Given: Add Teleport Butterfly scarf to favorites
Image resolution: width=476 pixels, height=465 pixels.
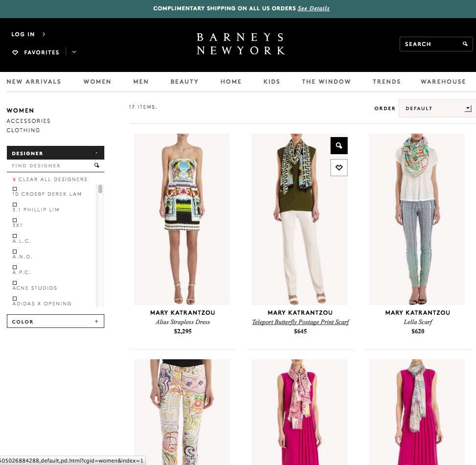Looking at the screenshot, I should (x=339, y=167).
